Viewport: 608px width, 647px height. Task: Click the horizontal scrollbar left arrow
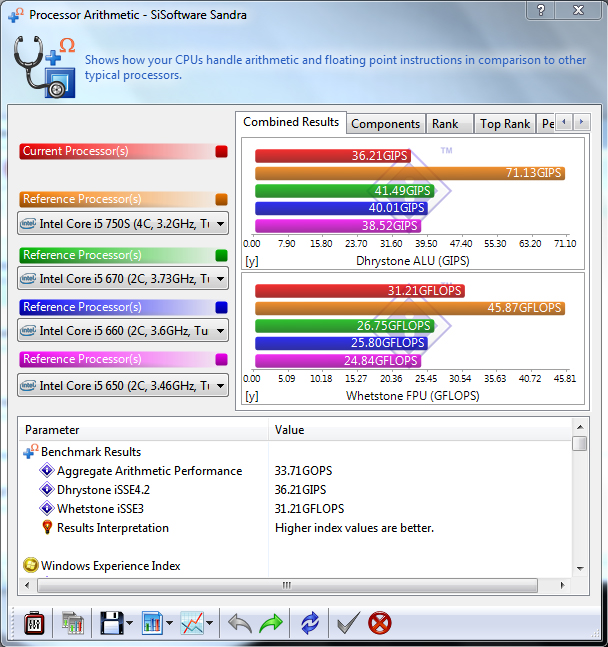[27, 585]
